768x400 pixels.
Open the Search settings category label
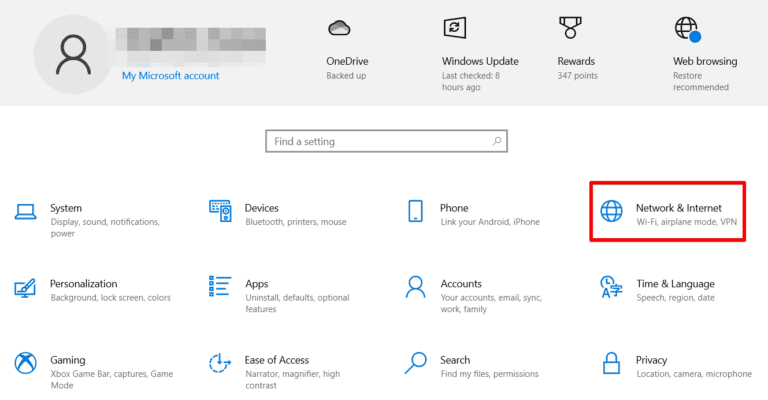tap(455, 360)
